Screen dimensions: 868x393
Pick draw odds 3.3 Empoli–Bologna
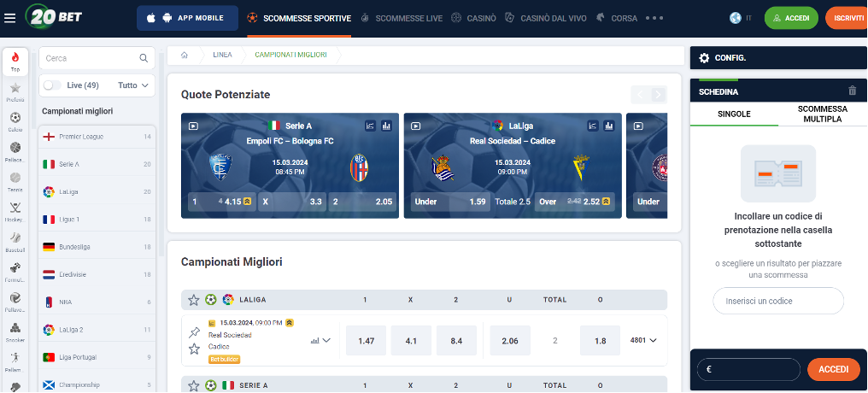click(x=292, y=202)
